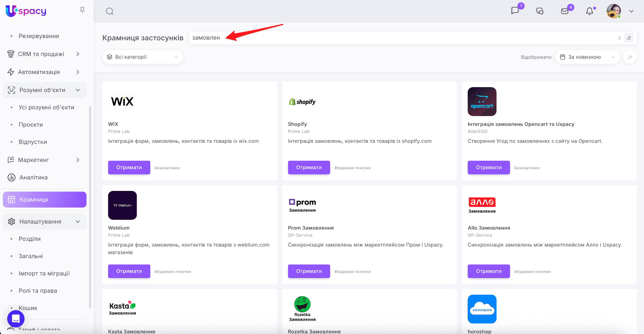Image resolution: width=644 pixels, height=334 pixels.
Task: Click the Prom Замовлення logo
Action: 302,205
